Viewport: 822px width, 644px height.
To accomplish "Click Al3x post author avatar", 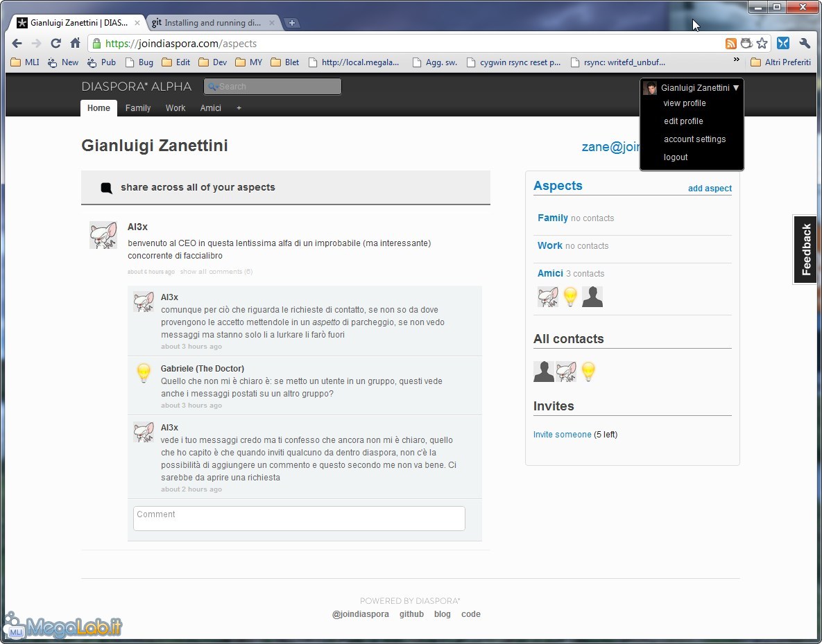I will click(x=103, y=235).
